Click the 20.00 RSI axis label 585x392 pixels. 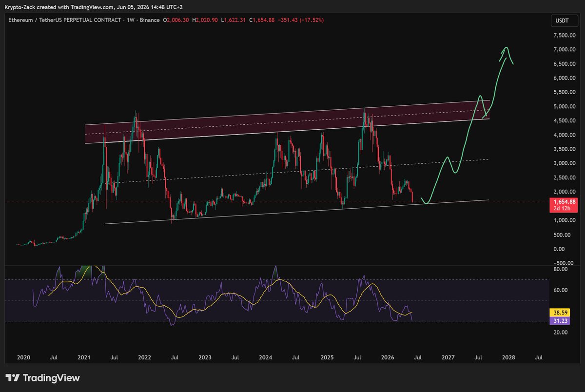pos(561,333)
